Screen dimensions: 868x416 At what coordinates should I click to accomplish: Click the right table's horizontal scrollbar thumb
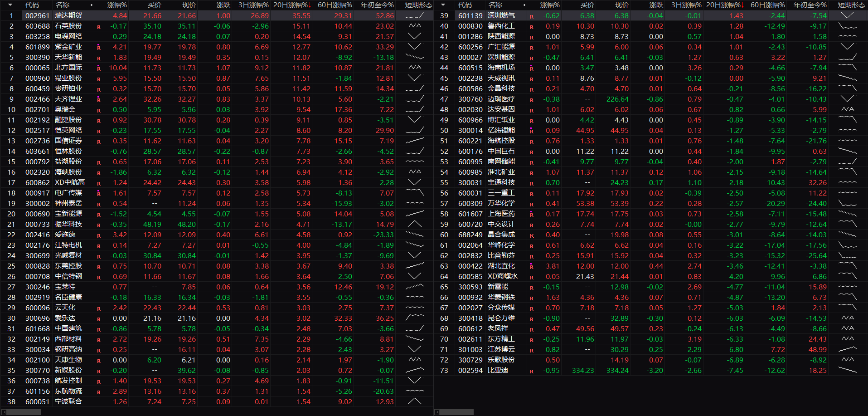(x=457, y=412)
